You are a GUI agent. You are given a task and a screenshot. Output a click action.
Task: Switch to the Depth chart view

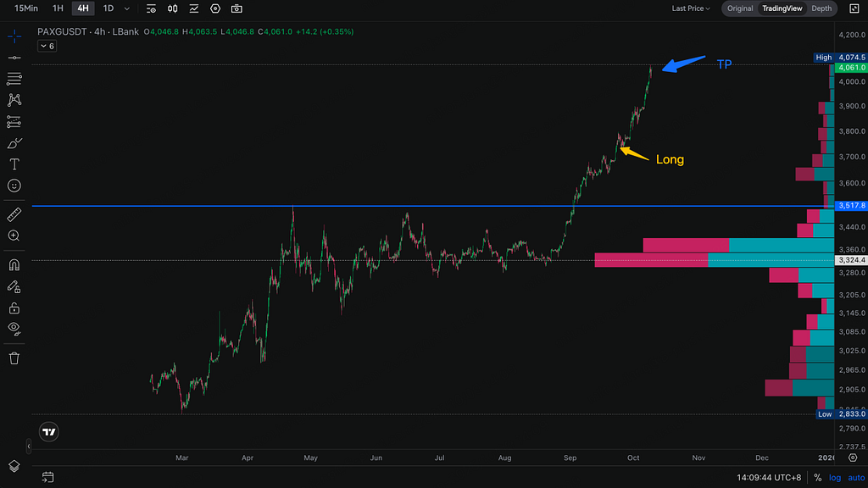pos(821,8)
